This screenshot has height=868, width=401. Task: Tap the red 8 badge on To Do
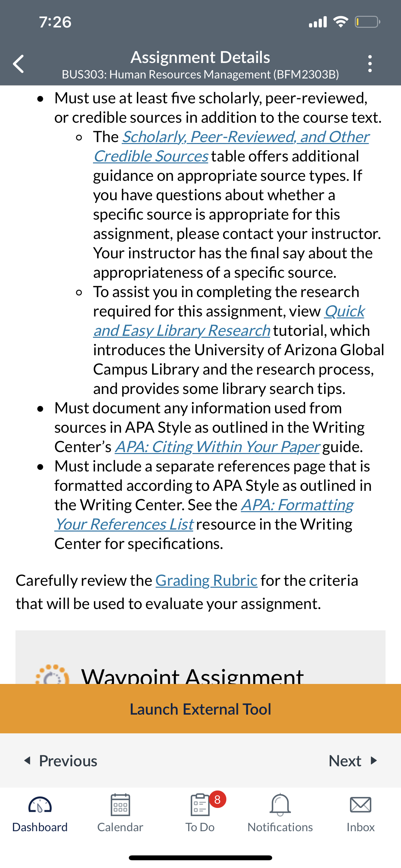[x=217, y=799]
